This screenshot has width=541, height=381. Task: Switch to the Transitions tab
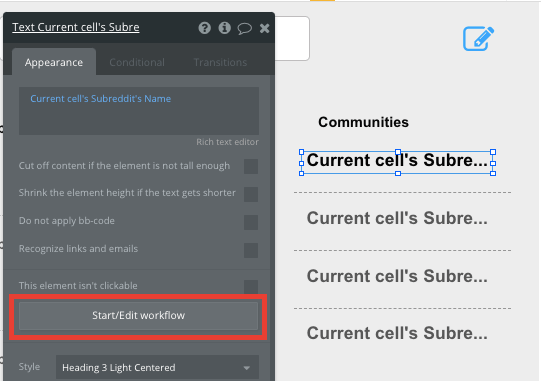(220, 62)
